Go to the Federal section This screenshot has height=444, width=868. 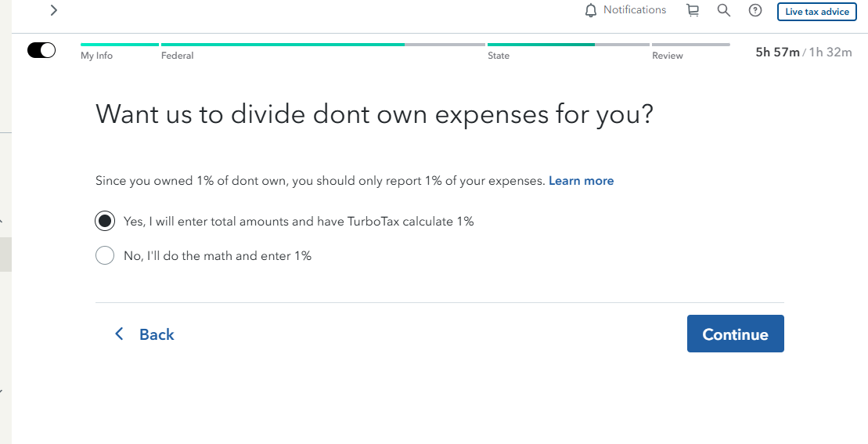pos(177,56)
